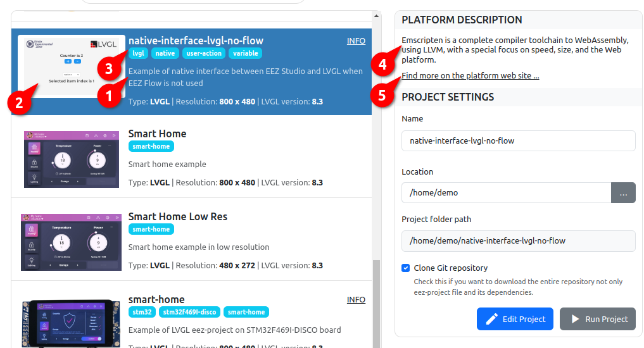Click the examples list scroll-up arrow
This screenshot has width=644, height=348.
click(x=376, y=16)
